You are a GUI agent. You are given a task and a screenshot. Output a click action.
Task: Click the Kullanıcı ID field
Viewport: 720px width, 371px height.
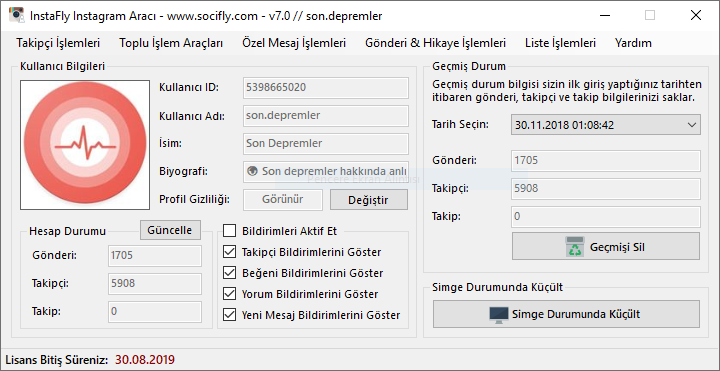[x=326, y=88]
